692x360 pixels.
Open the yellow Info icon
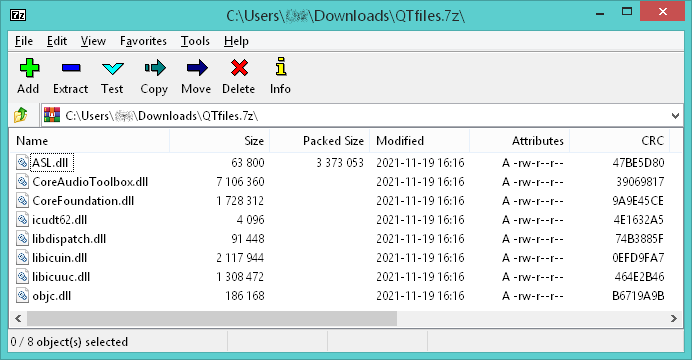pyautogui.click(x=281, y=67)
